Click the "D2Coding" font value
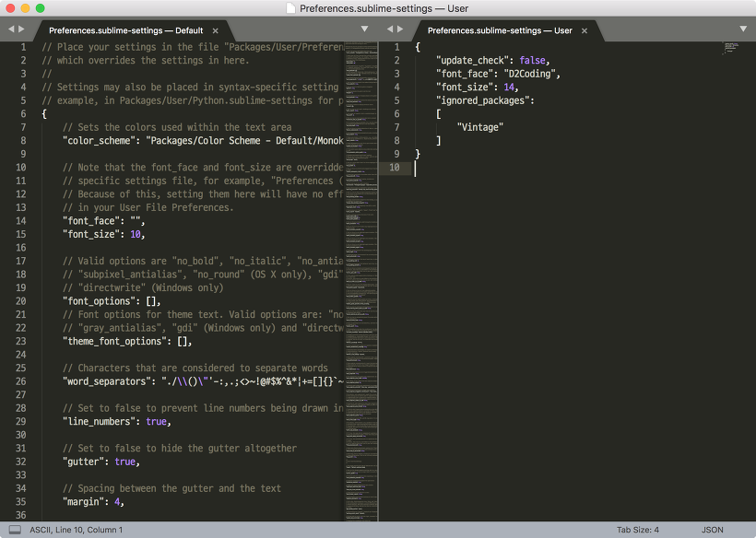The width and height of the screenshot is (756, 538). tap(529, 75)
